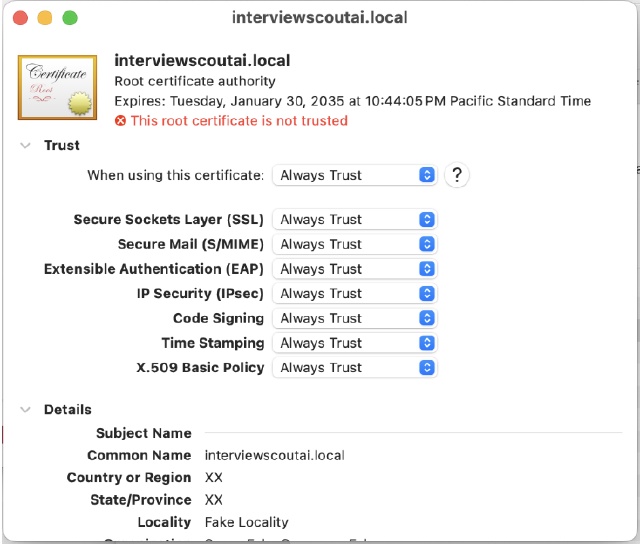
Task: Collapse the Details section
Action: [x=25, y=410]
